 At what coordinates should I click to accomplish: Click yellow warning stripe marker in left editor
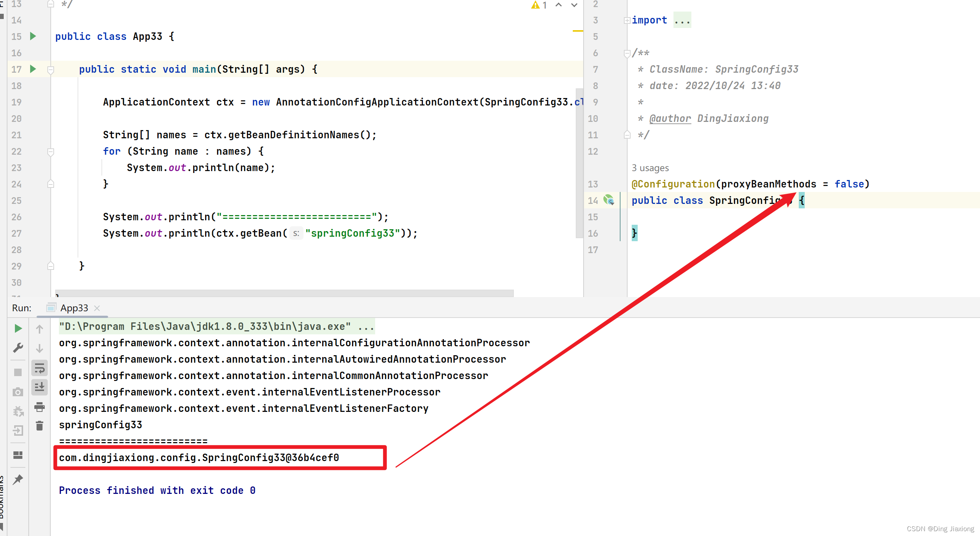(x=578, y=31)
